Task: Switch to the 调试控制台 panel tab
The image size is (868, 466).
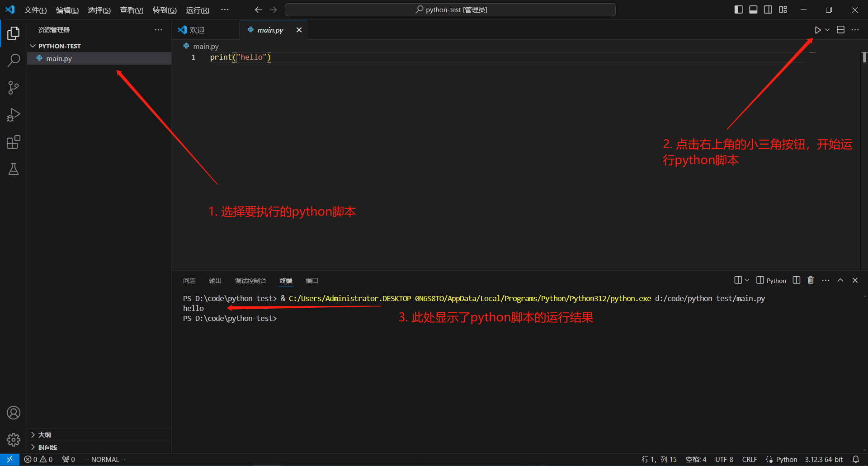Action: tap(250, 281)
